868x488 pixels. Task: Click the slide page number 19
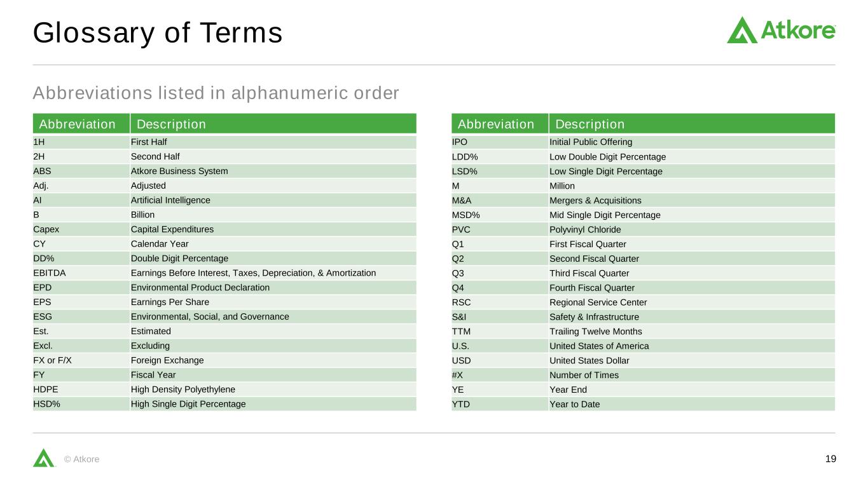pyautogui.click(x=830, y=459)
